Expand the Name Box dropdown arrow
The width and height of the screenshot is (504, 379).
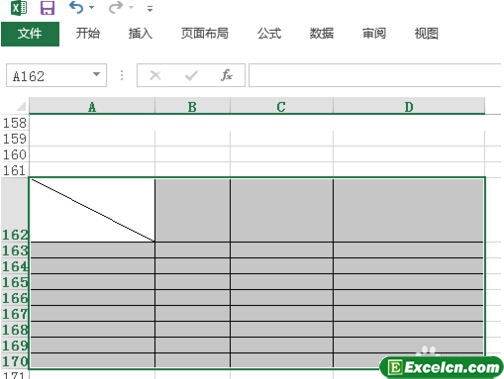[x=97, y=74]
